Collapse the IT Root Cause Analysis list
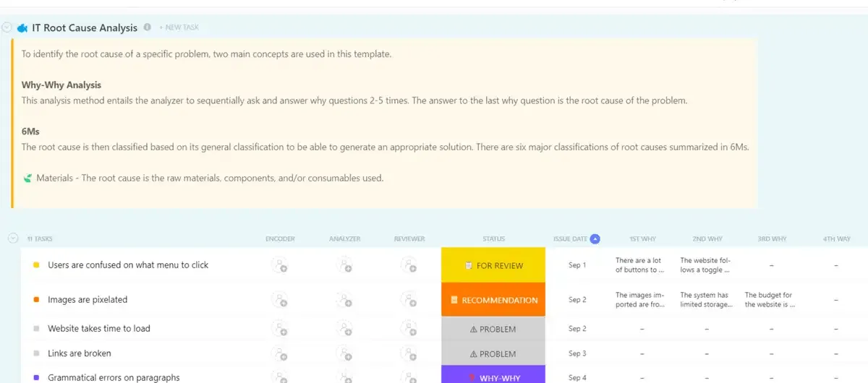 pyautogui.click(x=7, y=27)
